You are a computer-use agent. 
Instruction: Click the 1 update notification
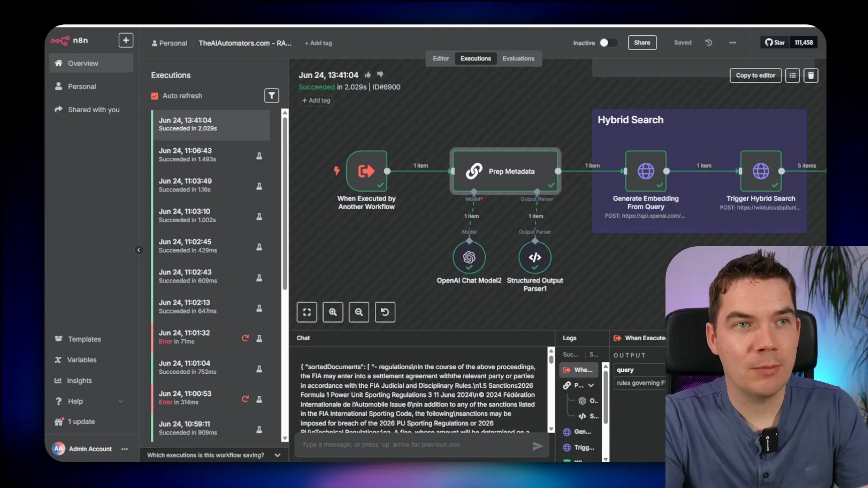tap(81, 422)
